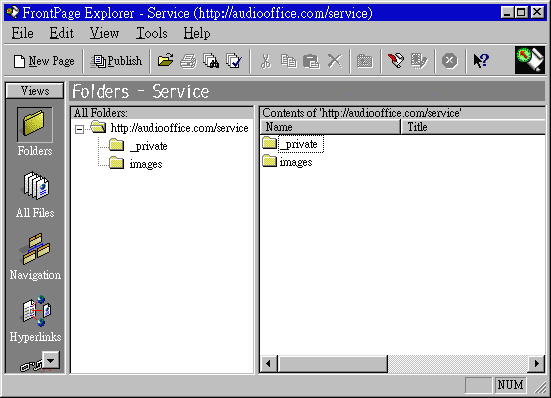Click the Print icon in toolbar

[x=188, y=61]
